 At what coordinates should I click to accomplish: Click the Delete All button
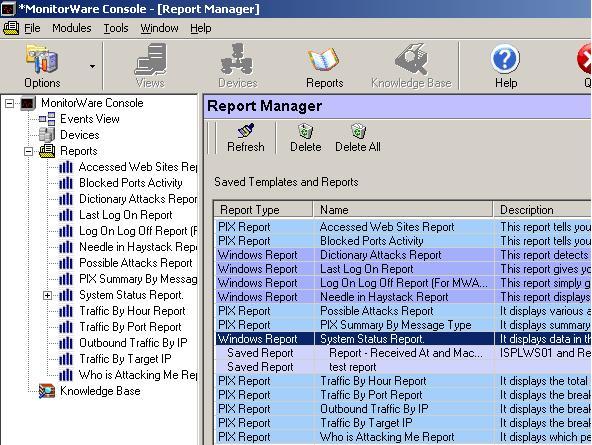point(358,138)
